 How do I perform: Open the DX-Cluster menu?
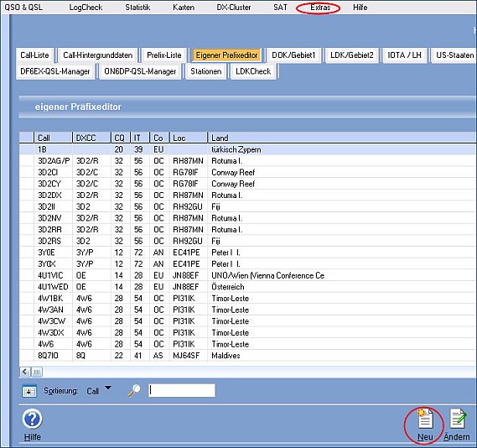tap(234, 8)
